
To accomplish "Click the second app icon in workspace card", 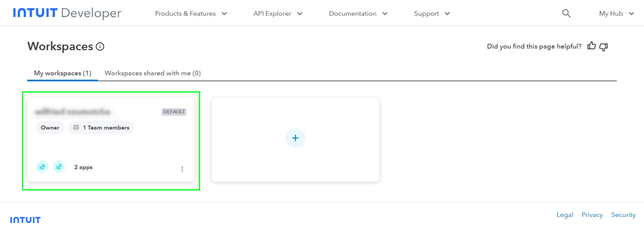I will pos(59,167).
